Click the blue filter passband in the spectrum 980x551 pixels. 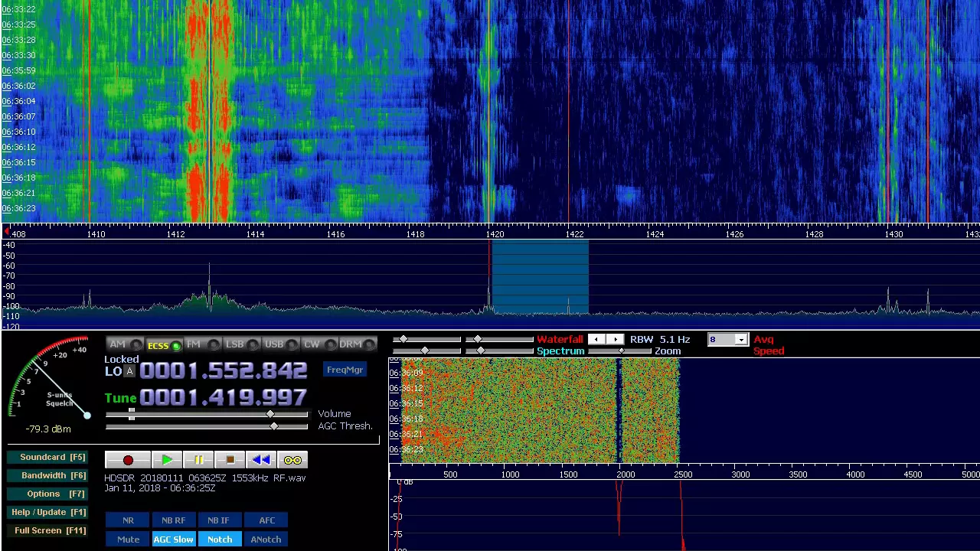[540, 277]
